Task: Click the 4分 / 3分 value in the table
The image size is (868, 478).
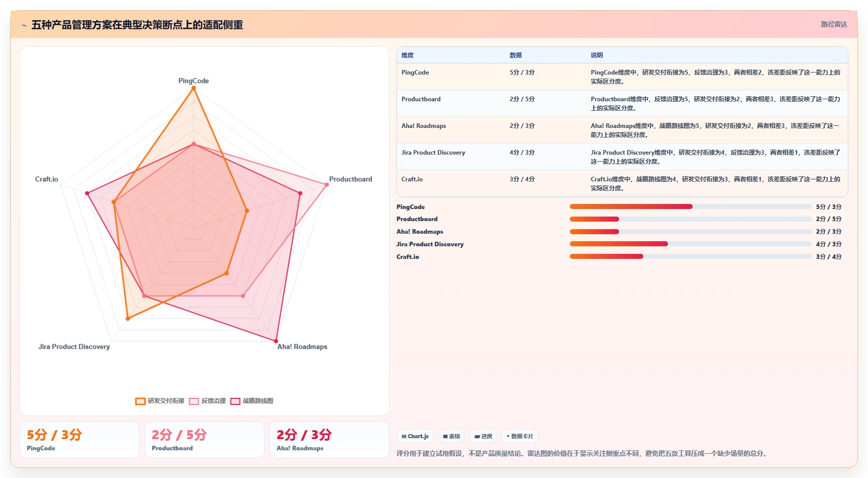Action: [522, 153]
